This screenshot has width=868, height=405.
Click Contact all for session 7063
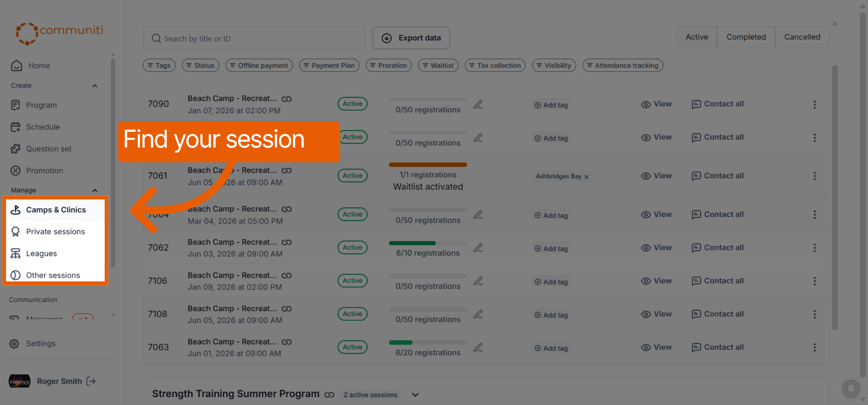(718, 347)
